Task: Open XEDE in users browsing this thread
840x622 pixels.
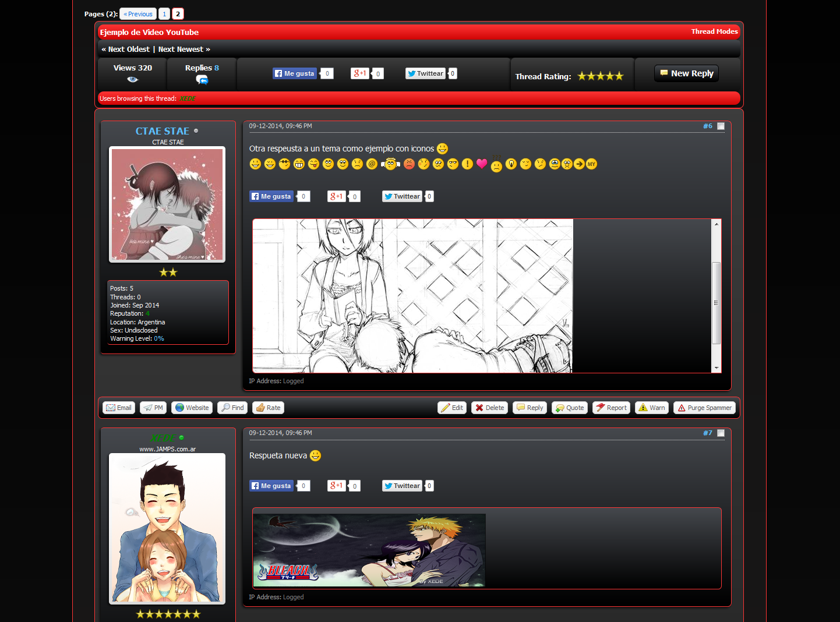Action: point(187,99)
